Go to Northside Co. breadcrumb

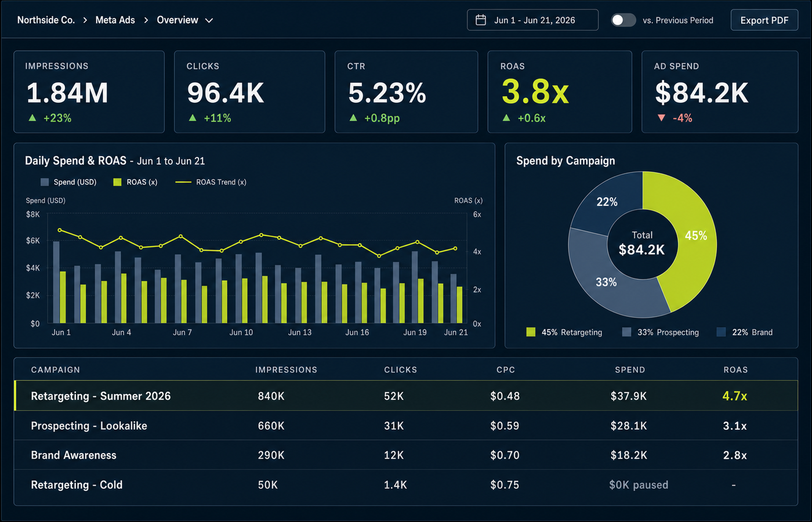46,20
